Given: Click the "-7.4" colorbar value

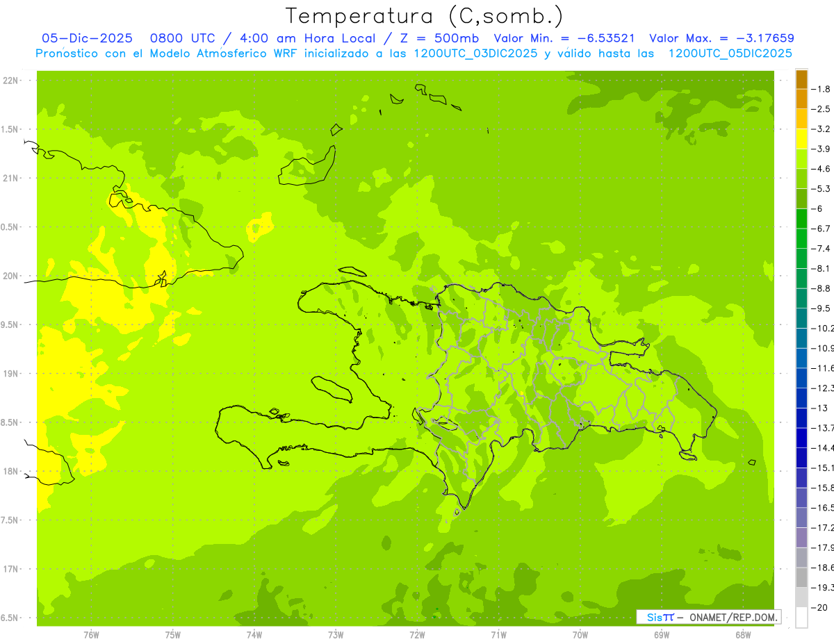Looking at the screenshot, I should coord(821,249).
